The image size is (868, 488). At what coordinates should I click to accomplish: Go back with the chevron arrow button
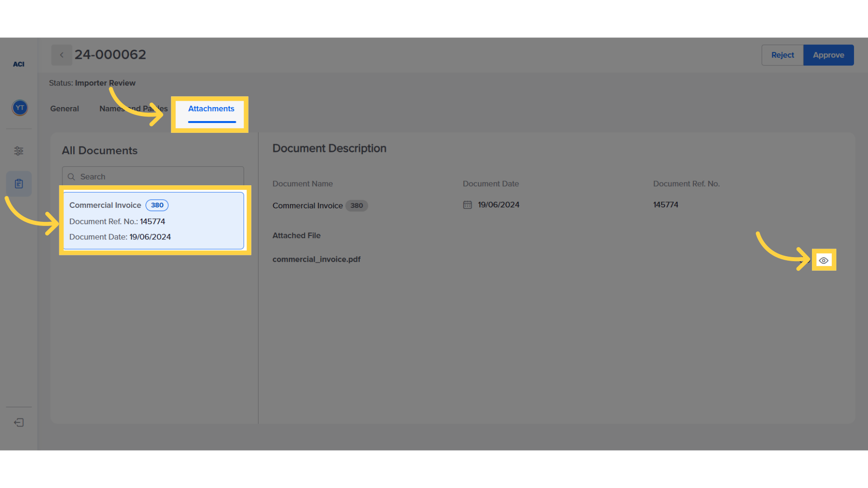point(61,55)
